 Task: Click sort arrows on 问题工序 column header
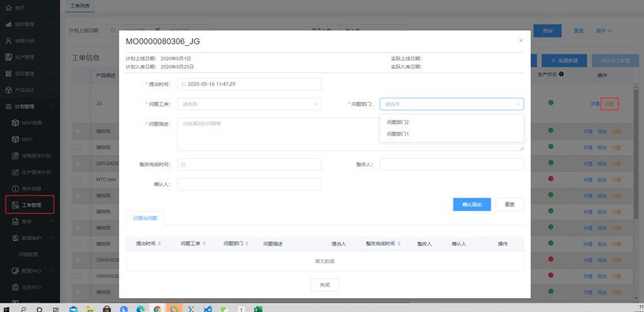point(204,244)
